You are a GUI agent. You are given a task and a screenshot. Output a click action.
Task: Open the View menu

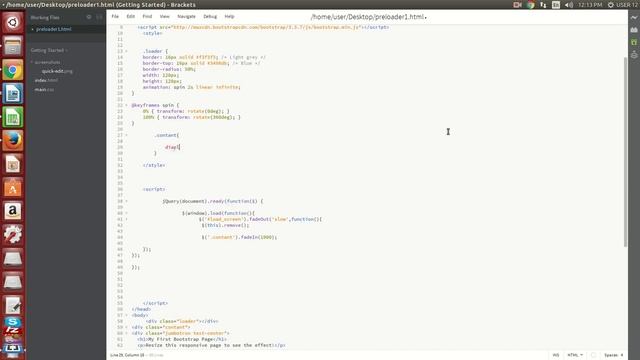[x=164, y=16]
